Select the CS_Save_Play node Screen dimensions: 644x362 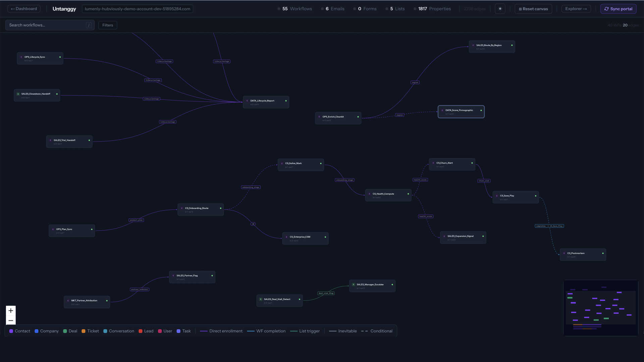pyautogui.click(x=516, y=197)
